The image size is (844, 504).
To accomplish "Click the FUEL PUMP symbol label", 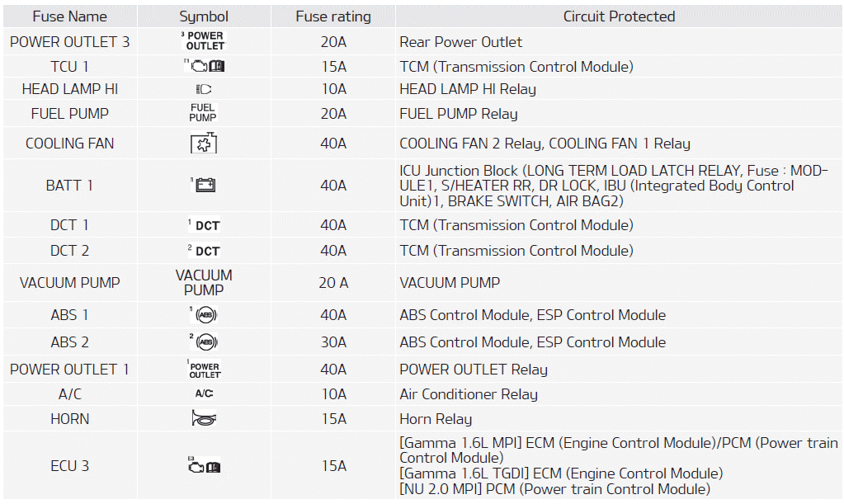I will [203, 113].
